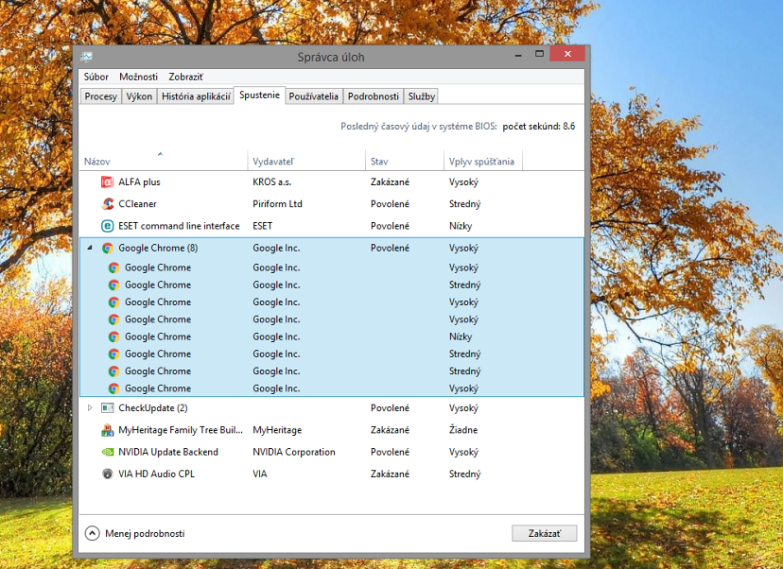The height and width of the screenshot is (569, 783).
Task: Click the Task Manager title bar icon
Action: tap(86, 56)
